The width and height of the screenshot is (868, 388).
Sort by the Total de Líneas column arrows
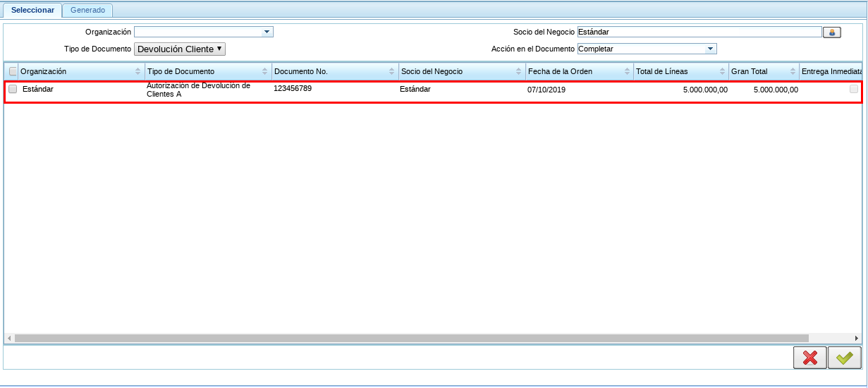click(x=722, y=72)
